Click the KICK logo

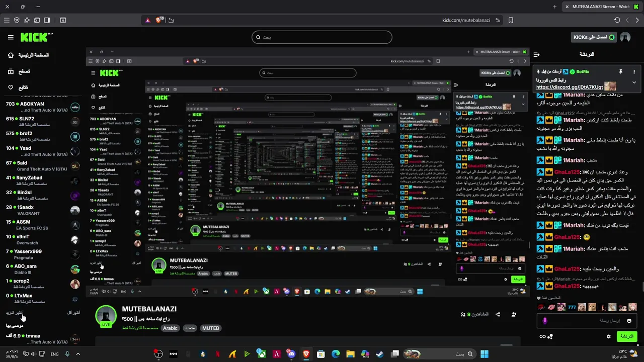tap(36, 37)
